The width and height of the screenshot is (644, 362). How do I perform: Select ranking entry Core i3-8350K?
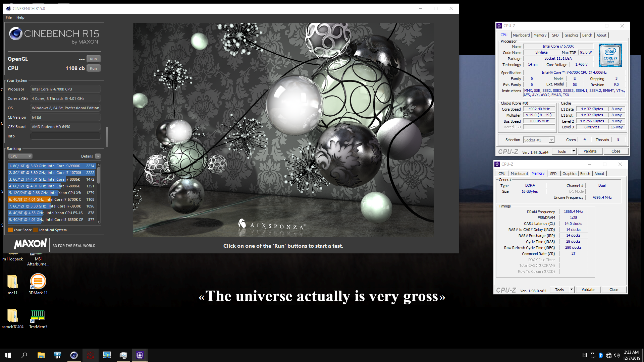click(x=52, y=220)
